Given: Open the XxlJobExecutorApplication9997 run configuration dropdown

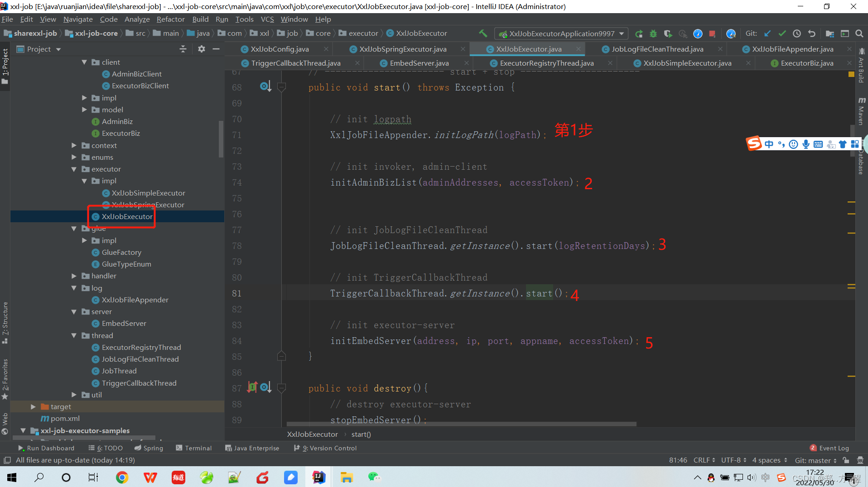Looking at the screenshot, I should [562, 33].
